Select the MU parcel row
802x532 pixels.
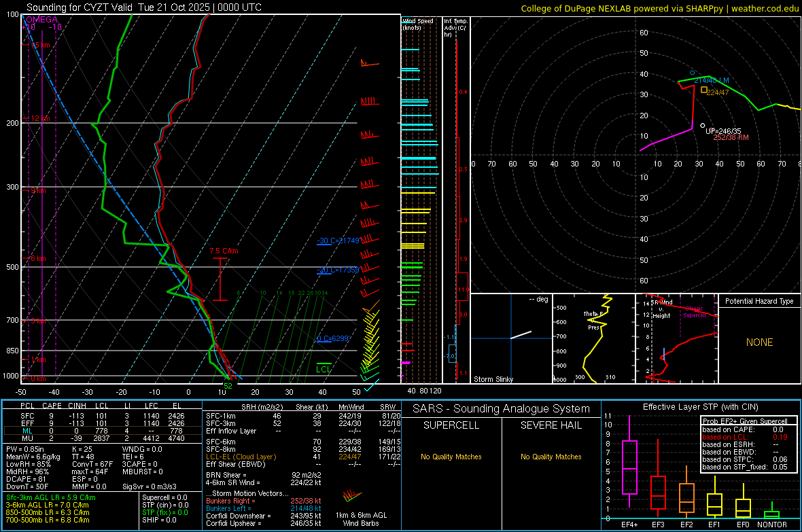click(103, 438)
